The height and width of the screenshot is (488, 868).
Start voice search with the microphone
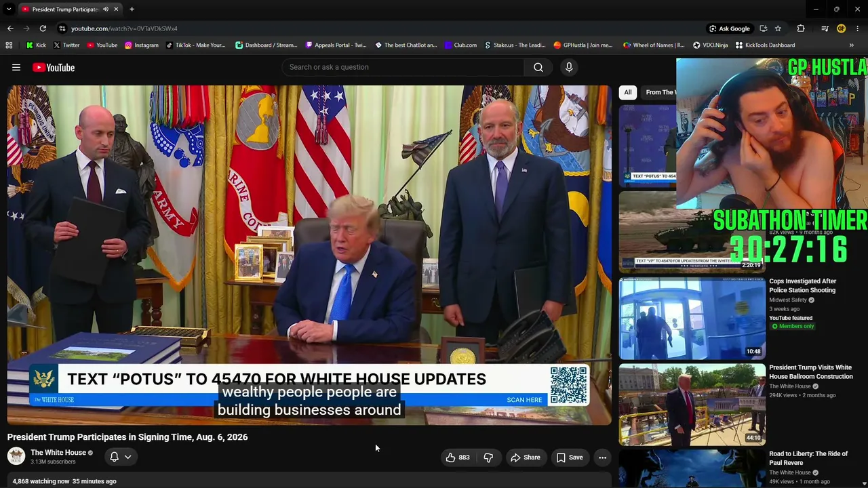click(x=569, y=67)
